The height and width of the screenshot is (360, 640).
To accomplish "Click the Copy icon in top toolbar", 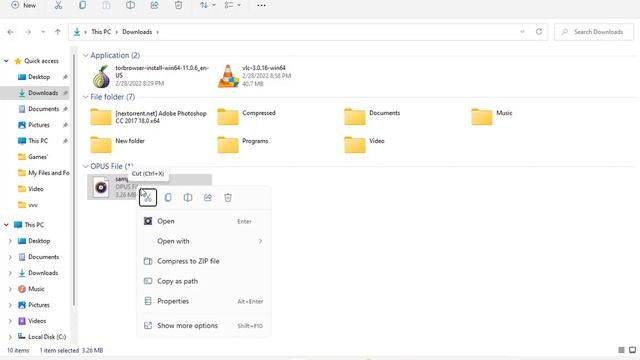I will (x=82, y=5).
